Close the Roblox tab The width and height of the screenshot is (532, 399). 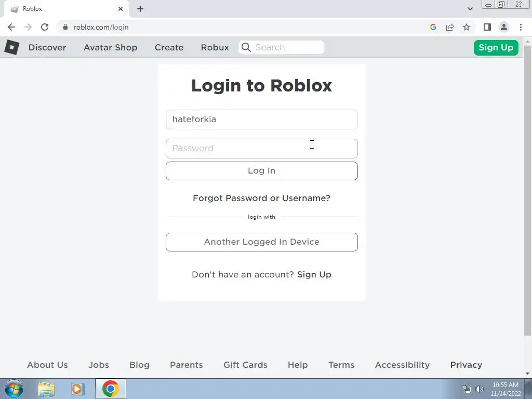pyautogui.click(x=121, y=9)
